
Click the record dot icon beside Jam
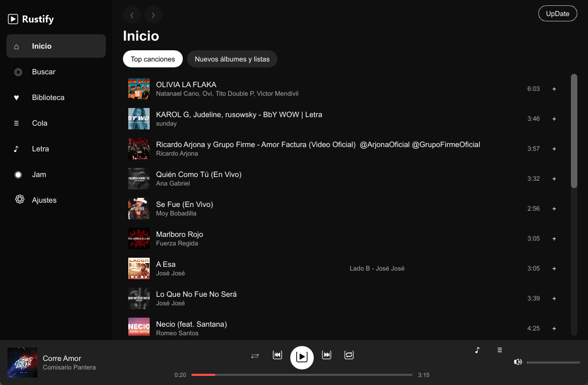(x=18, y=174)
